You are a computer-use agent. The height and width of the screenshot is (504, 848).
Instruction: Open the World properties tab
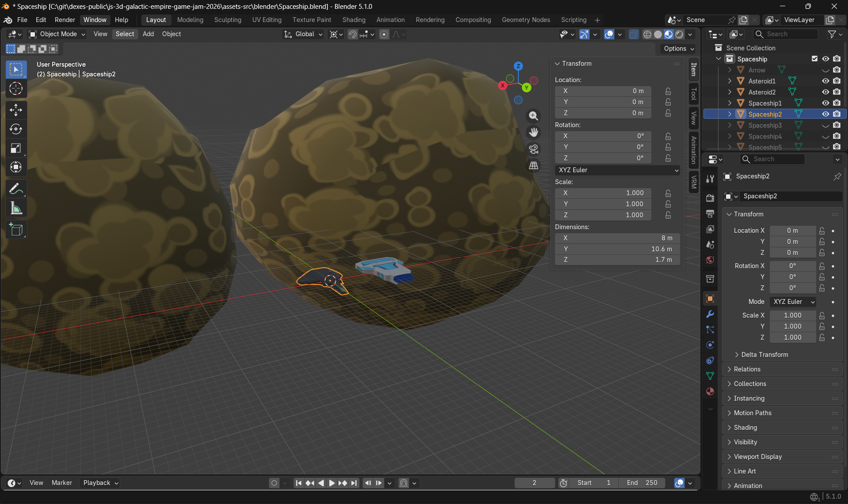[710, 260]
